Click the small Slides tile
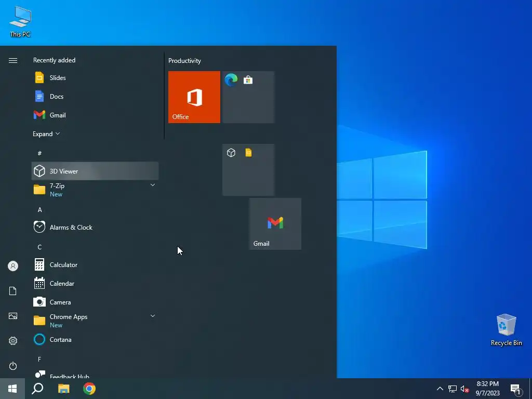This screenshot has height=399, width=532. pyautogui.click(x=248, y=153)
